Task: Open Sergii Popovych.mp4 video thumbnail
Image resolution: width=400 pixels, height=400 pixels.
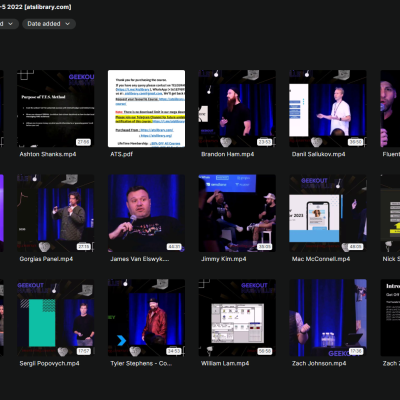Action: pos(56,318)
